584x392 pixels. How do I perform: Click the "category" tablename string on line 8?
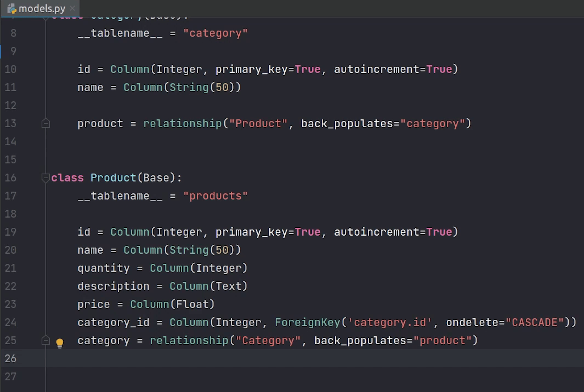(216, 33)
